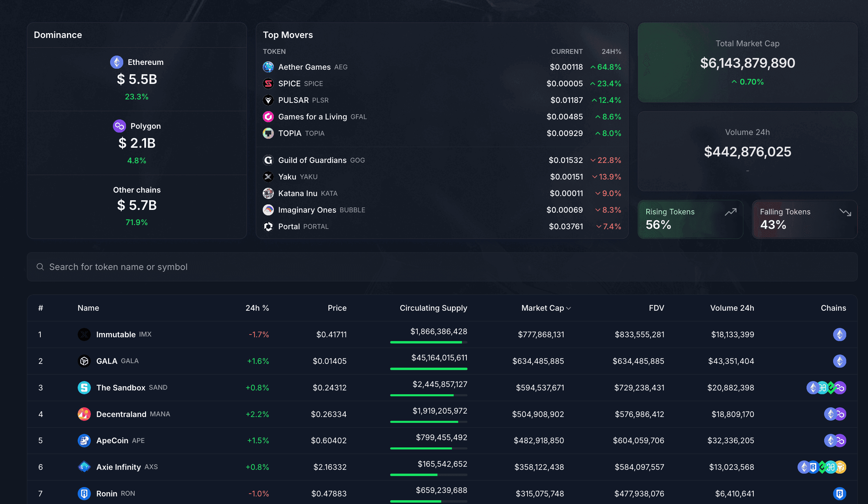Click Yaku current price $0.00151
868x504 pixels.
[566, 177]
